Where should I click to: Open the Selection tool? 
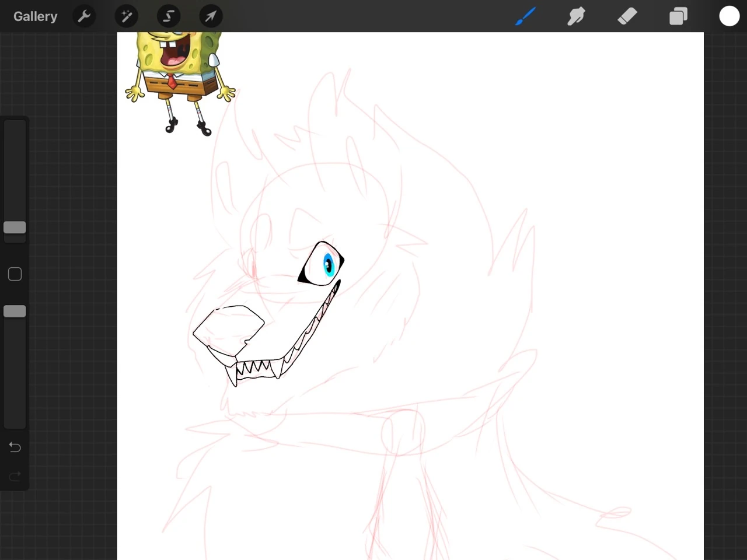[x=168, y=16]
